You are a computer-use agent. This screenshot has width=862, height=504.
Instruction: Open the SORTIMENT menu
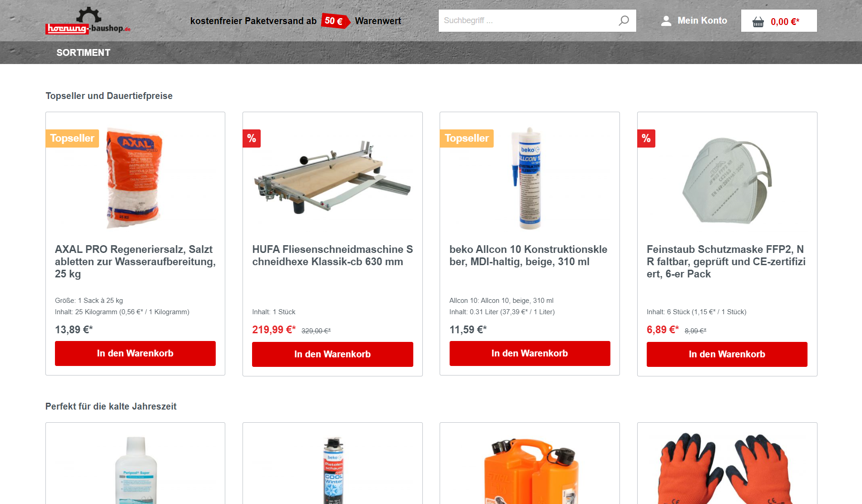pyautogui.click(x=83, y=53)
